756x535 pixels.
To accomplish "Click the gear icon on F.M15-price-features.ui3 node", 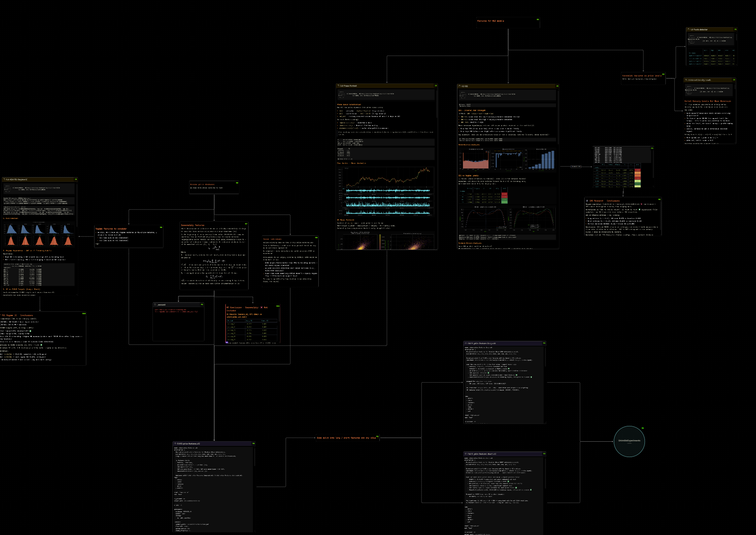I will click(x=175, y=444).
